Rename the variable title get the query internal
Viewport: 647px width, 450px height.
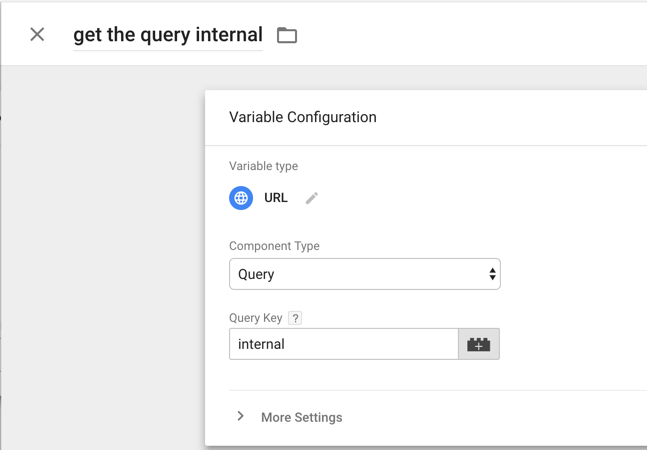(x=168, y=35)
